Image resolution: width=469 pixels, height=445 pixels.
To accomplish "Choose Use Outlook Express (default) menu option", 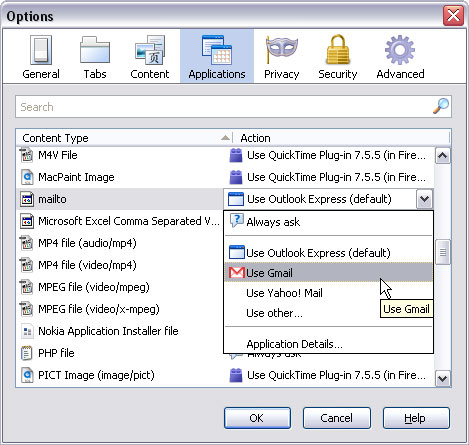I will coord(328,253).
